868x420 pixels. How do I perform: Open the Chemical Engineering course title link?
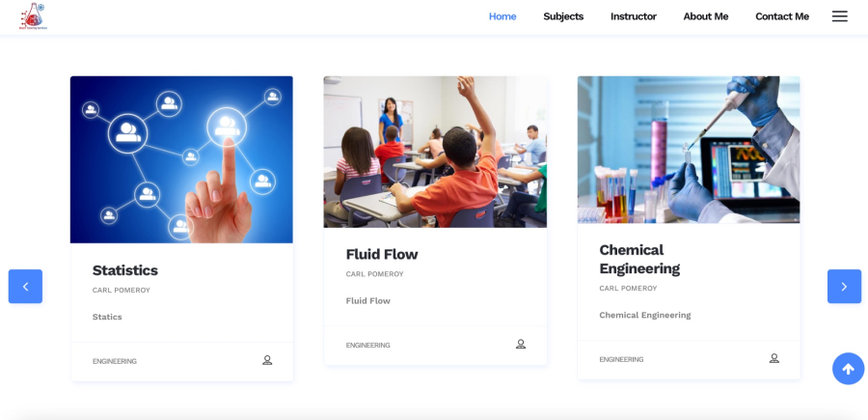tap(639, 259)
